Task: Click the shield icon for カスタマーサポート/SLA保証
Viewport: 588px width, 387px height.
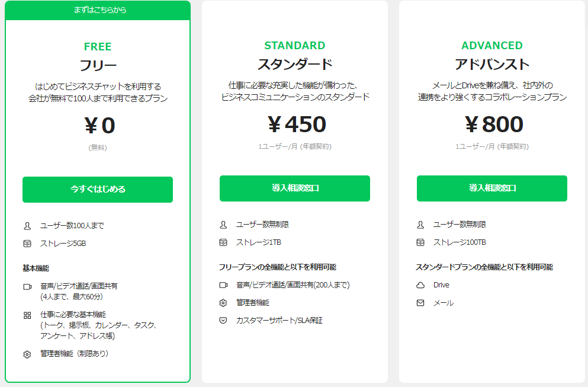Action: (x=223, y=321)
